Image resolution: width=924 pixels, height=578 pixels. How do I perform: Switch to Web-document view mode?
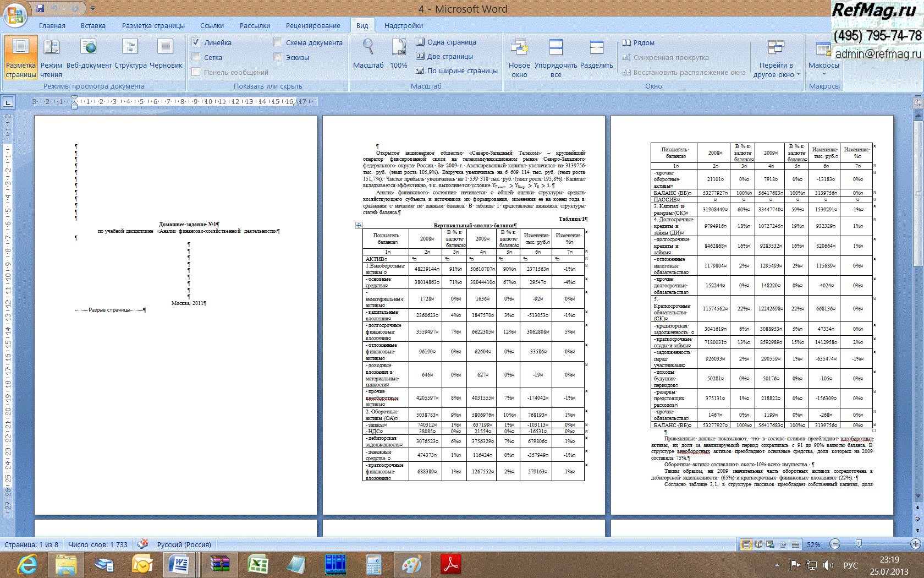89,54
